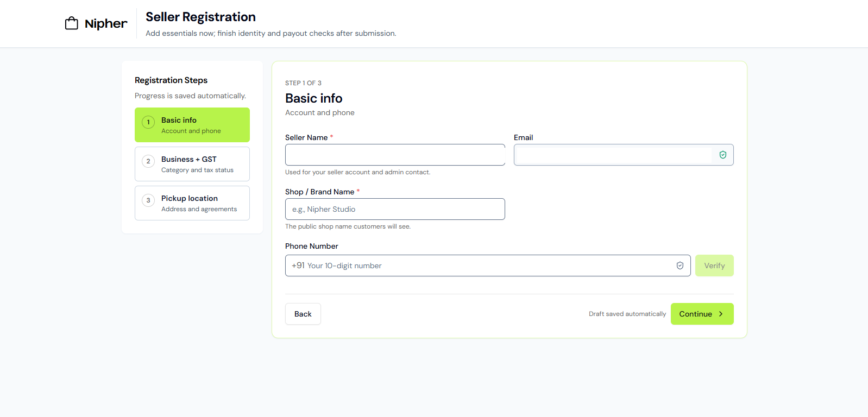Focus the Seller Name input field
Viewport: 868px width, 417px height.
[x=395, y=155]
